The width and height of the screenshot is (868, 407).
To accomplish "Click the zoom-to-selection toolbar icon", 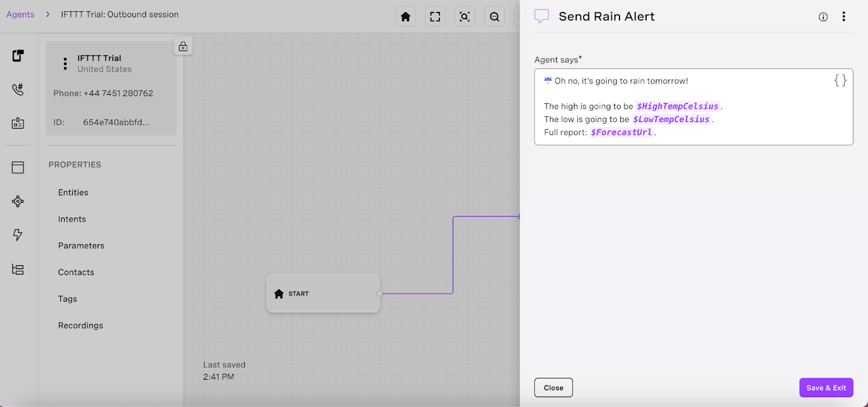I will coord(464,17).
